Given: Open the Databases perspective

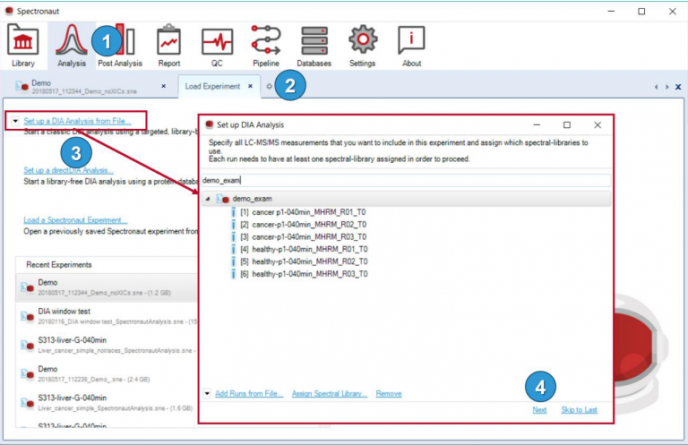Looking at the screenshot, I should click(x=314, y=44).
